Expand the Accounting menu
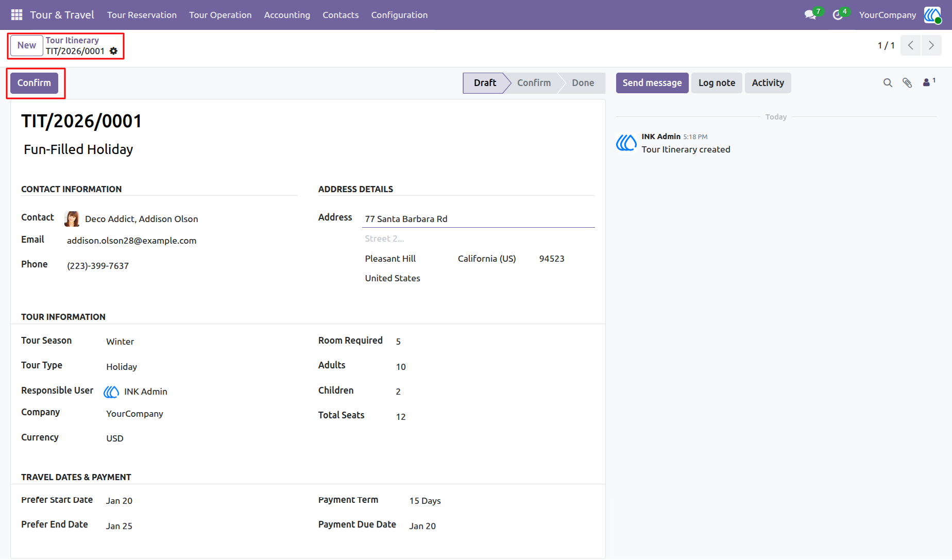This screenshot has height=560, width=952. click(x=287, y=15)
